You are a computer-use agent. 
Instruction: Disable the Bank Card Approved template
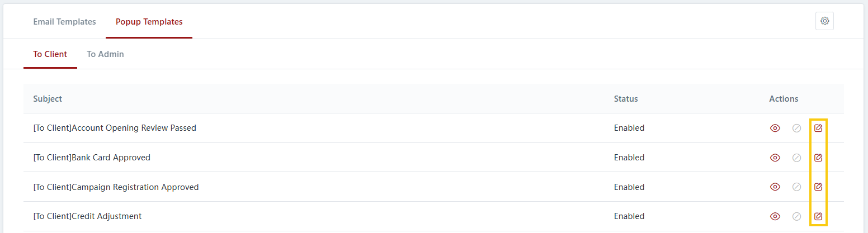(x=797, y=158)
